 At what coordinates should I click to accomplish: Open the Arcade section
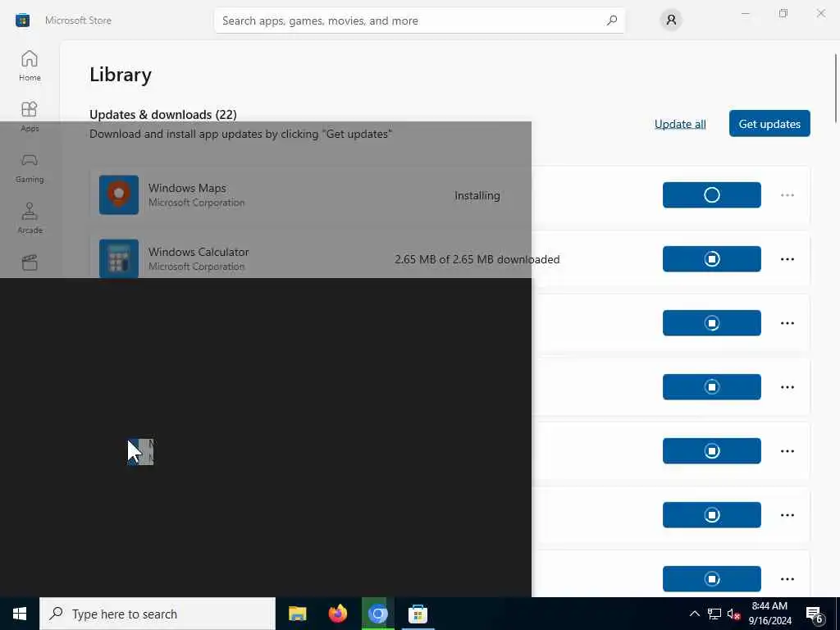coord(30,218)
